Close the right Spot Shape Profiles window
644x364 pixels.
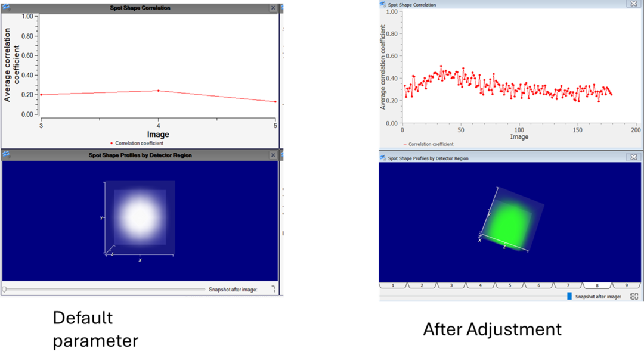[x=634, y=157]
